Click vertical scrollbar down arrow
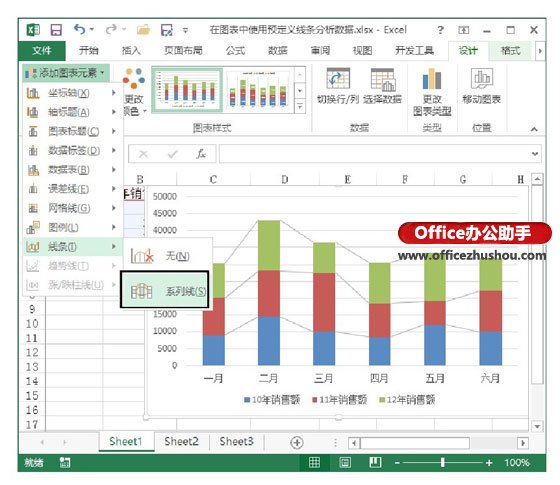Viewport: 560px width, 485px height. tap(537, 426)
